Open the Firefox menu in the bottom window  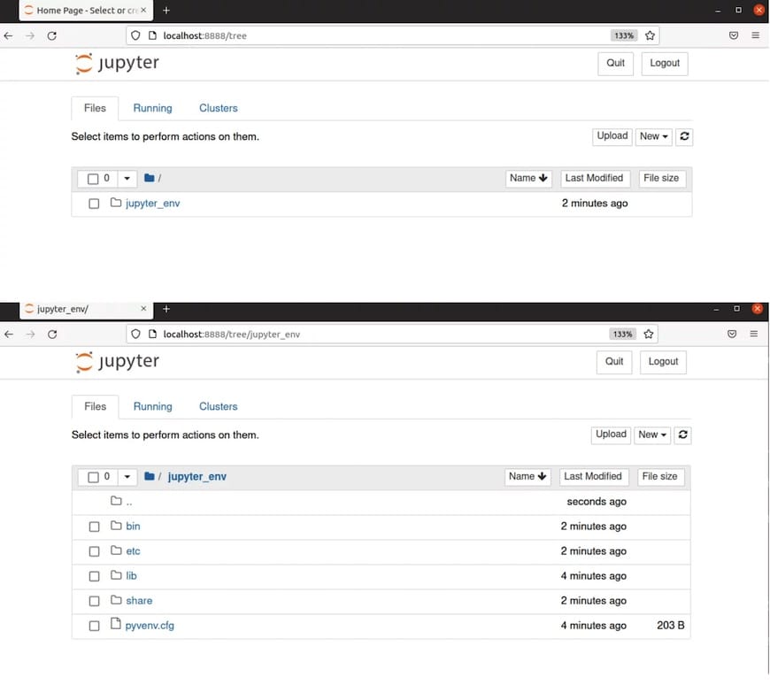tap(754, 334)
